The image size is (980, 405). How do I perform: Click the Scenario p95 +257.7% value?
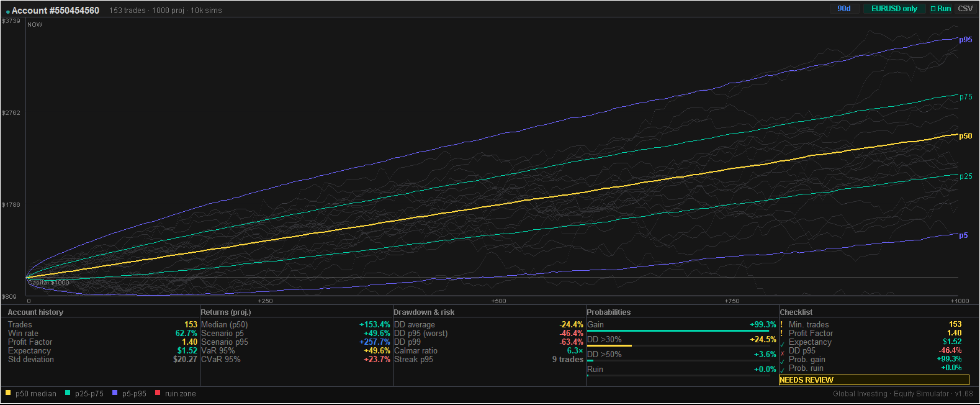tap(375, 342)
